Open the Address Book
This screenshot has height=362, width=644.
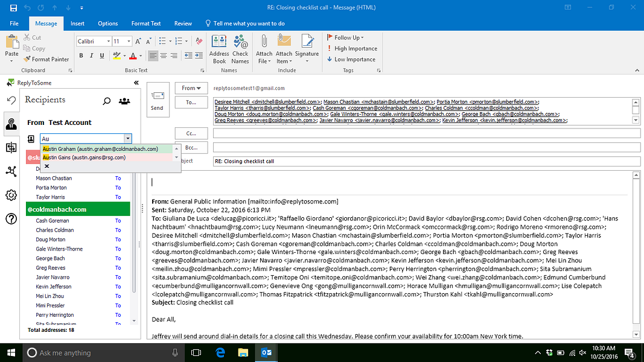[x=219, y=49]
